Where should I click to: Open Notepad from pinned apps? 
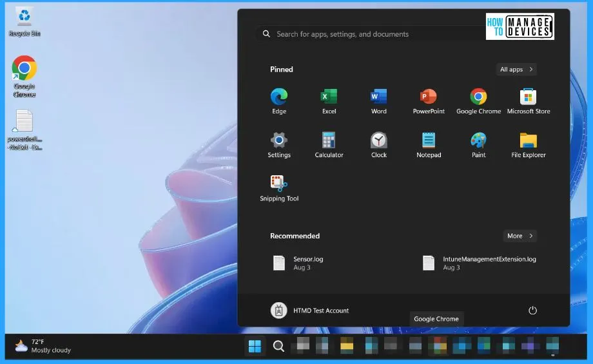(x=429, y=145)
